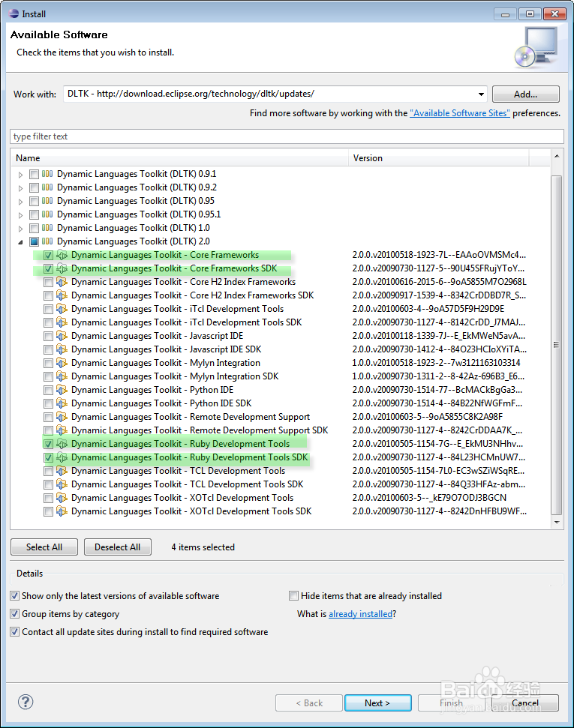Click the icon beside Core H2 Index Frameworks SDK

click(62, 295)
